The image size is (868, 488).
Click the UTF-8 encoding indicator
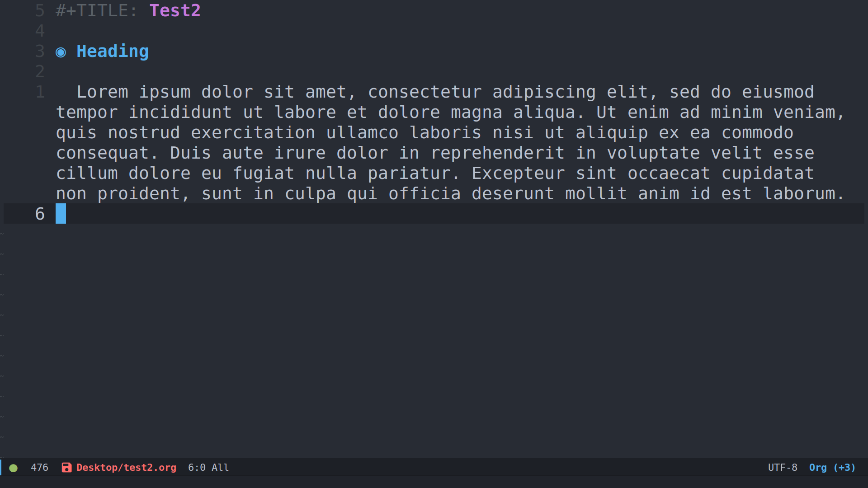(783, 467)
